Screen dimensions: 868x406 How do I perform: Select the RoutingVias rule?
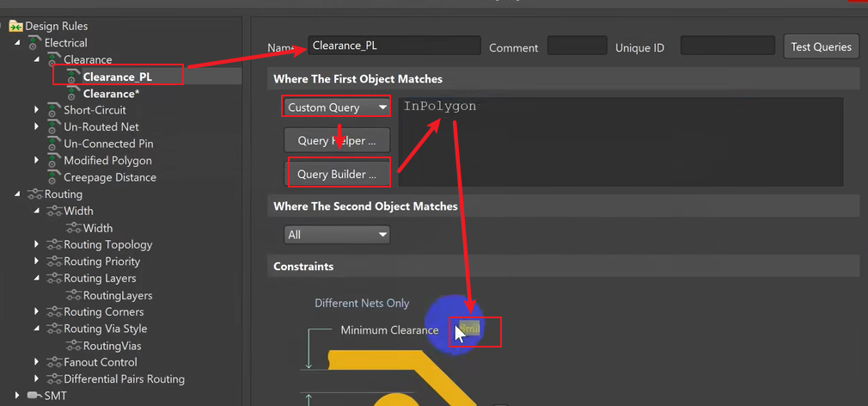(x=113, y=346)
